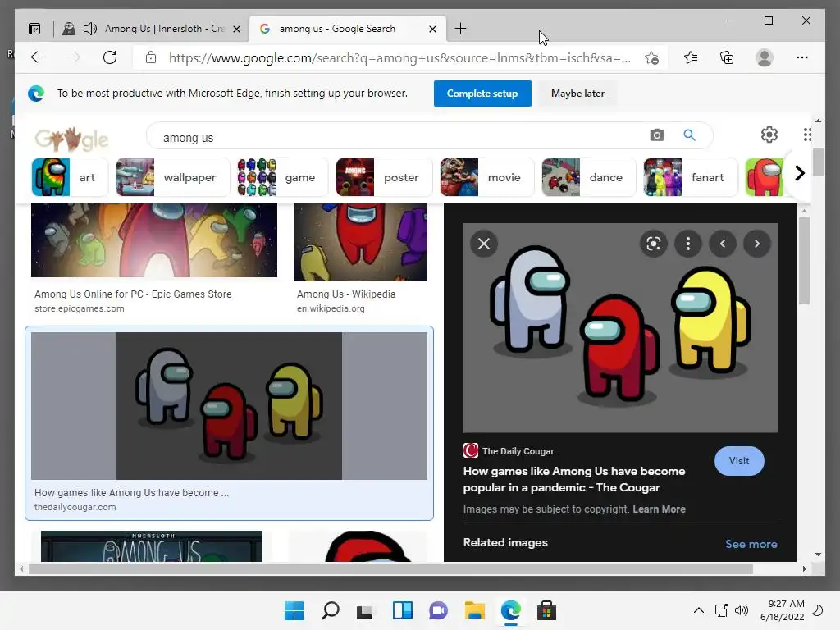The image size is (840, 630).
Task: Open Microsoft Store from taskbar
Action: 546,610
